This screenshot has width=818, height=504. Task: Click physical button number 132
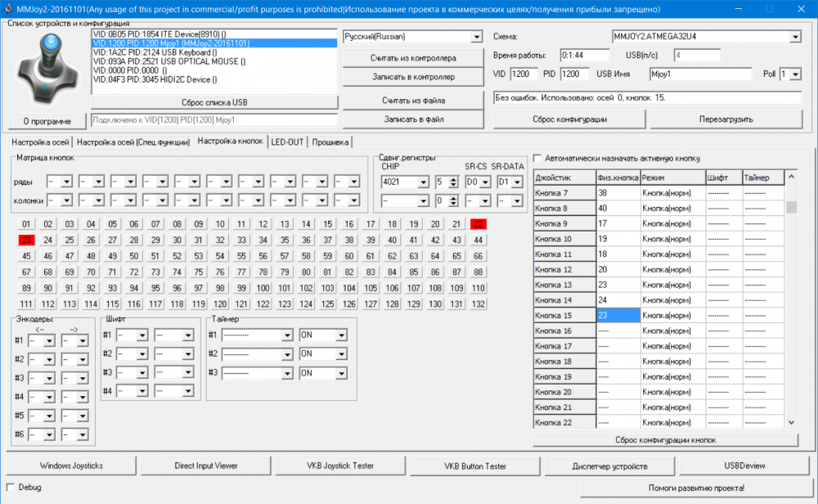pos(479,304)
